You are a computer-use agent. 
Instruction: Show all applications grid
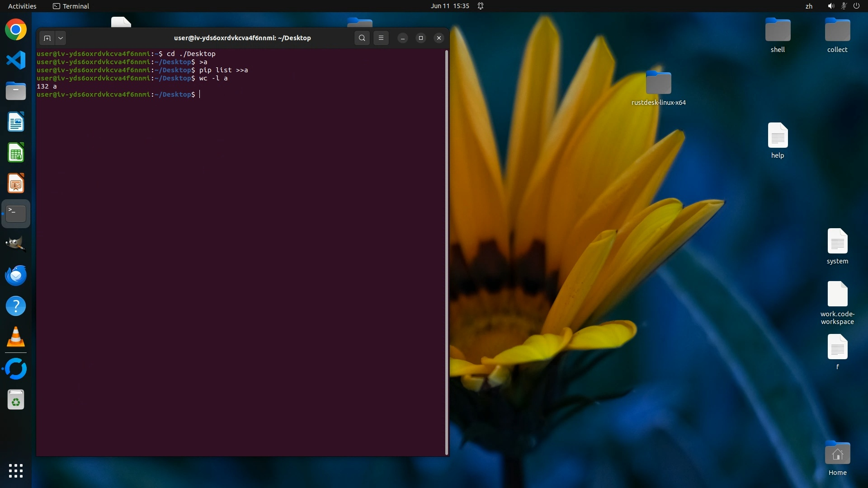16,470
